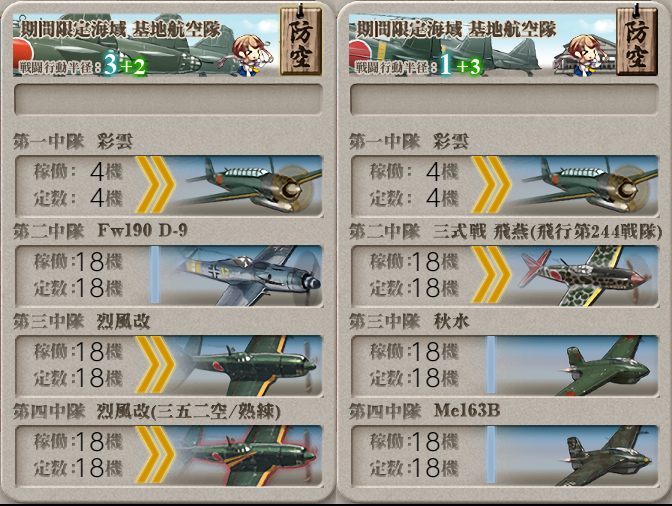
Task: Select left base 烈風改 third squadron plane
Action: [249, 365]
